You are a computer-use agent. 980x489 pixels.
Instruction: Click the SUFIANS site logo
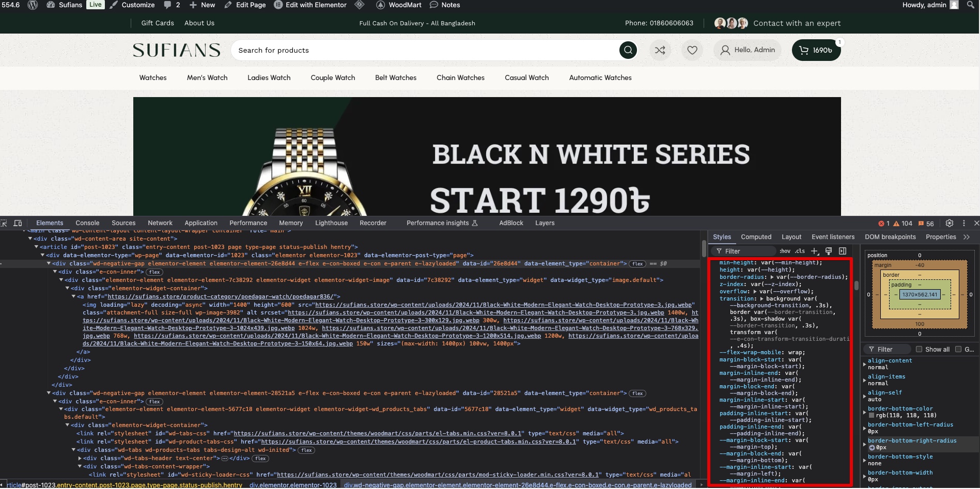(177, 50)
